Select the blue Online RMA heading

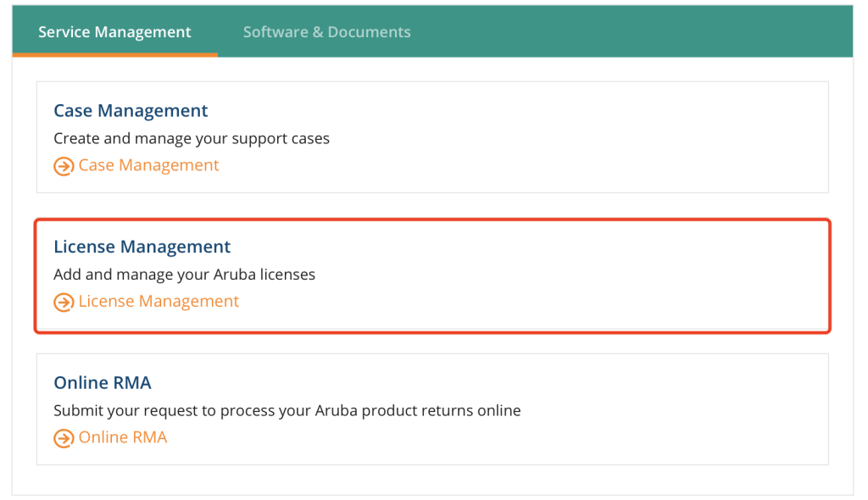click(103, 382)
